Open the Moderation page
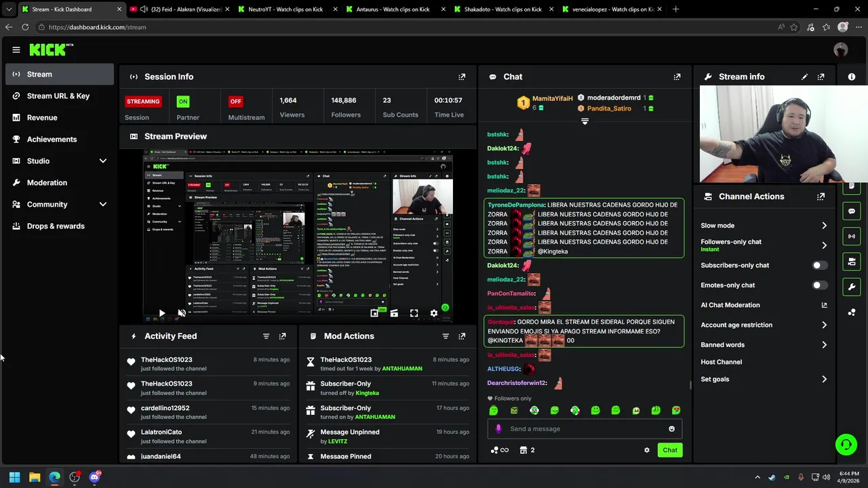The width and height of the screenshot is (868, 488). [60, 182]
